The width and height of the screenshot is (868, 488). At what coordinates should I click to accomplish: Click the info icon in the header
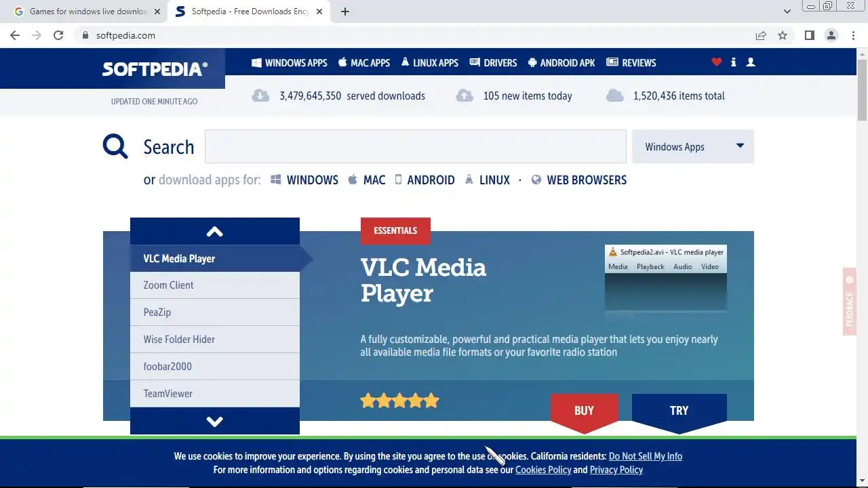733,62
